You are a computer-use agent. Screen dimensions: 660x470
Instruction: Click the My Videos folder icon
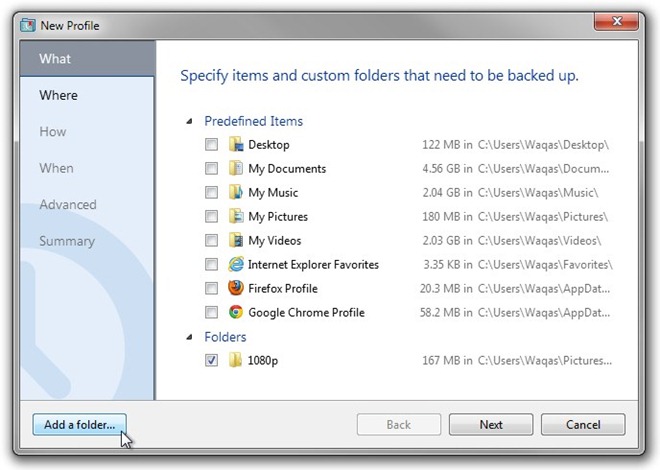(x=236, y=240)
